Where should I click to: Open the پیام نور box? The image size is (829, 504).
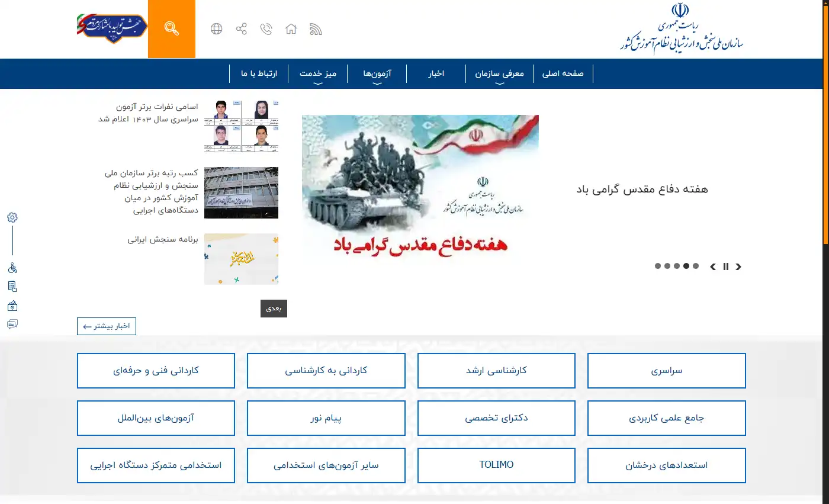click(x=326, y=418)
